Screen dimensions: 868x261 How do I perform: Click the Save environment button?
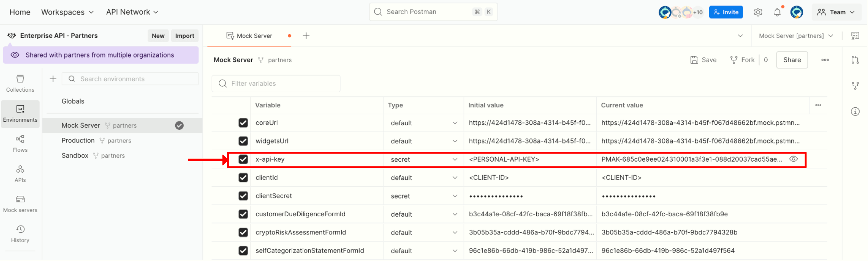pos(703,60)
